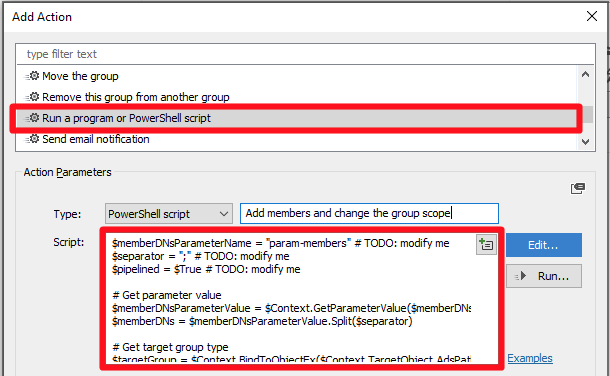Click the $memberDNsParameterName script line
The width and height of the screenshot is (610, 376).
click(x=281, y=243)
